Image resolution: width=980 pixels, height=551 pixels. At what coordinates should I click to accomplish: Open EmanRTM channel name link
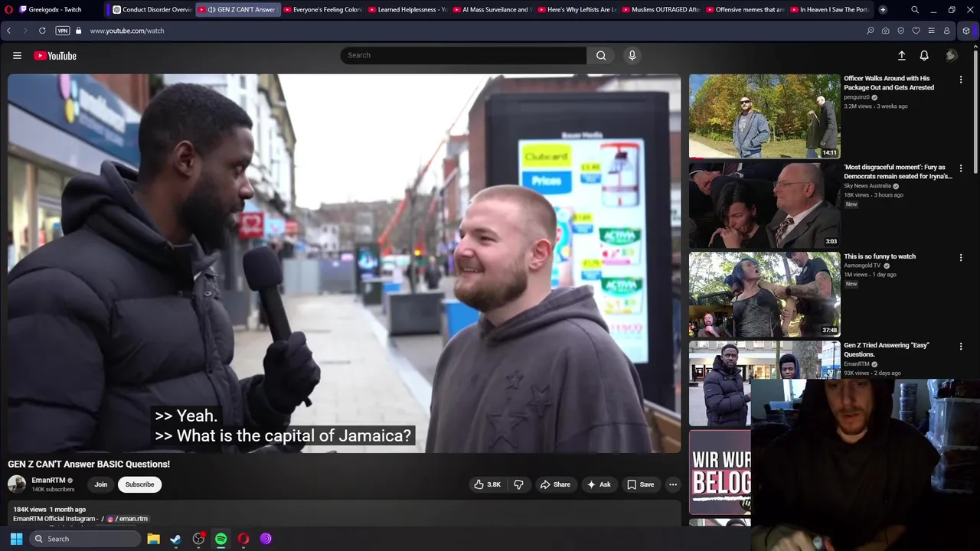[48, 481]
